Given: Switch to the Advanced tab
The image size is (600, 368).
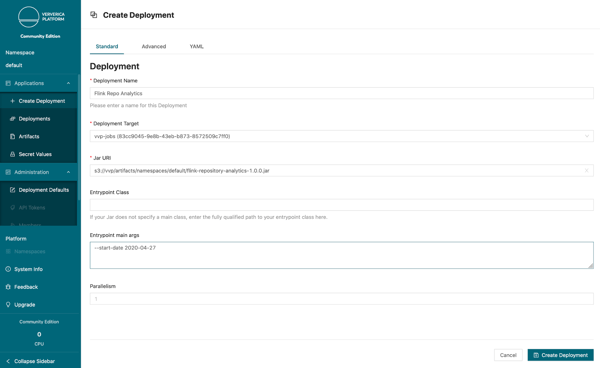Looking at the screenshot, I should 154,46.
